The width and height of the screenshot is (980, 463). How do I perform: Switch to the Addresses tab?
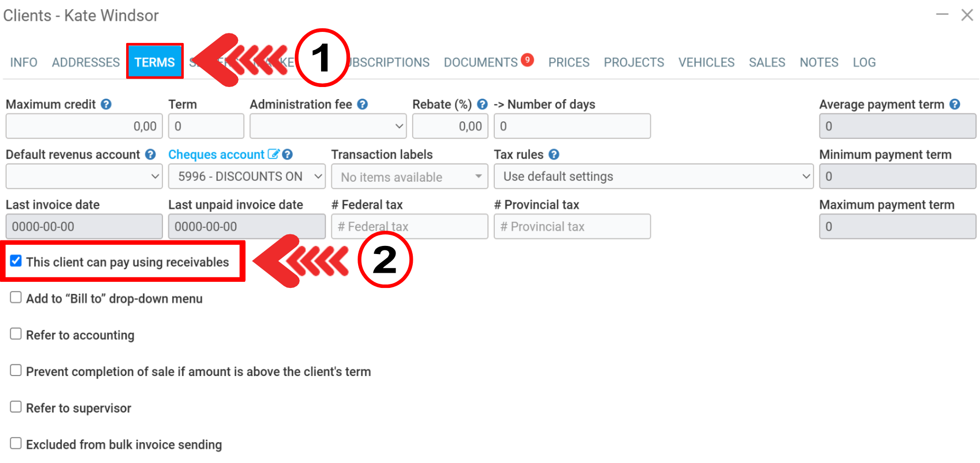click(86, 62)
